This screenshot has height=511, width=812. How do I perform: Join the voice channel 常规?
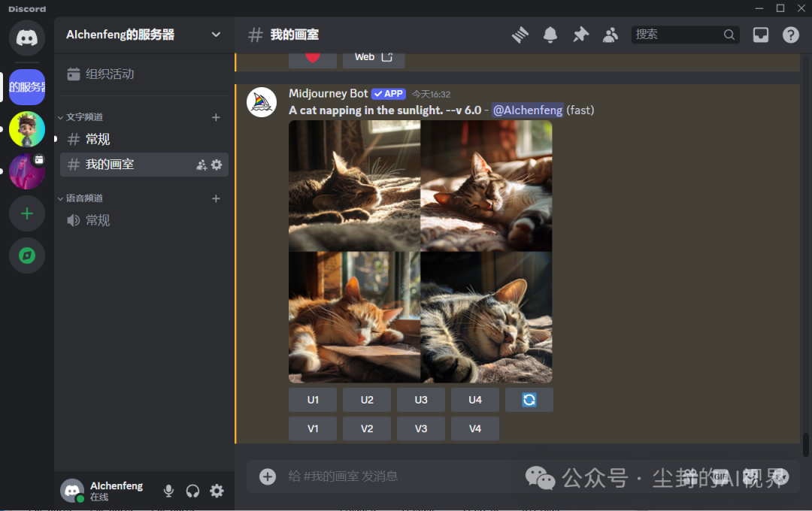tap(144, 220)
